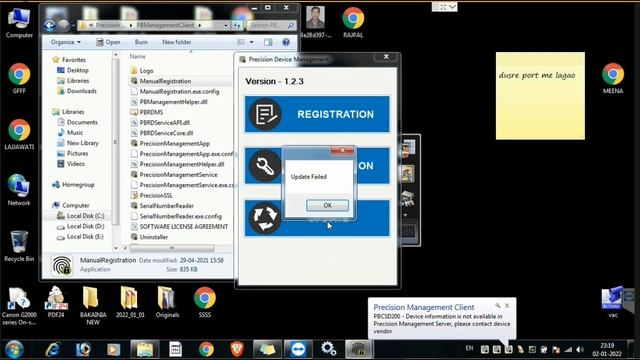Open MEENA Chrome shortcut on desktop

(x=613, y=78)
